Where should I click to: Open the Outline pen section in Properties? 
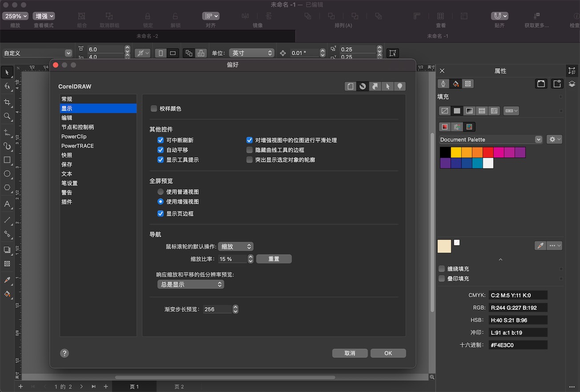click(x=443, y=84)
